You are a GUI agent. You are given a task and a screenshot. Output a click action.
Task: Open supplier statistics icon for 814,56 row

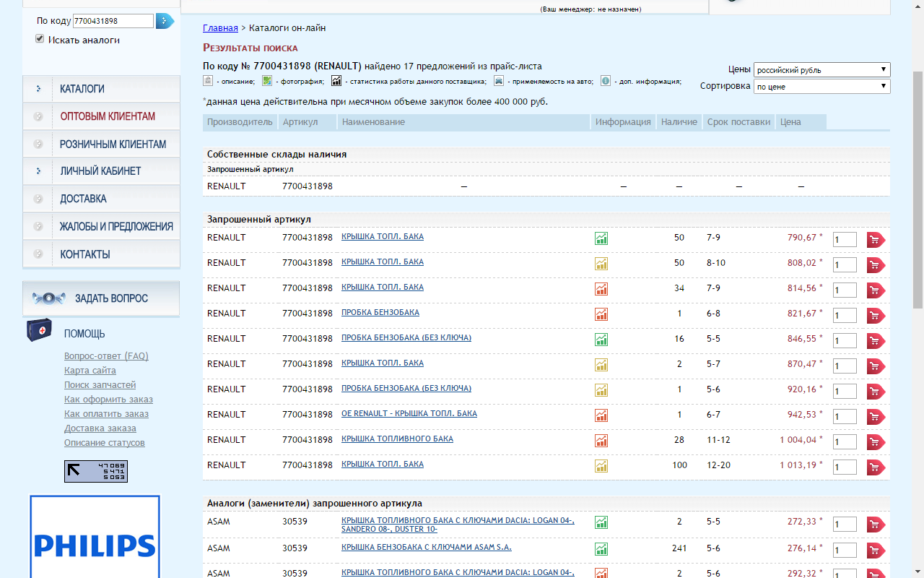(601, 289)
